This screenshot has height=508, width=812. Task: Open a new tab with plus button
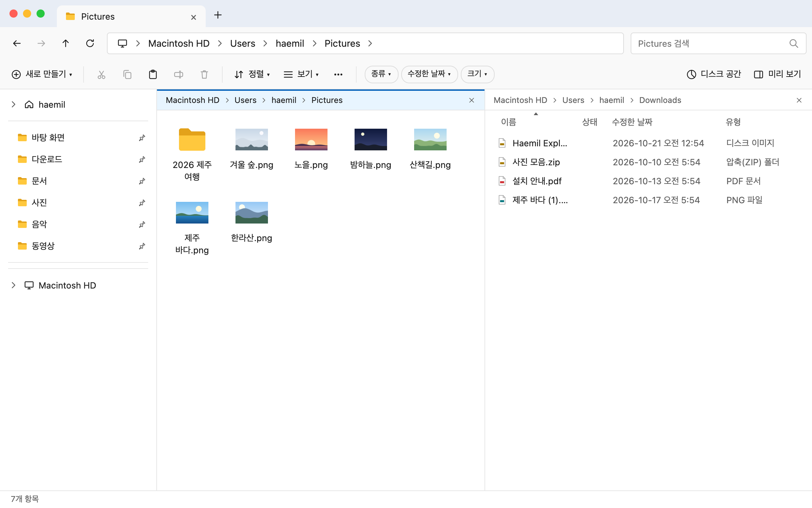(218, 15)
